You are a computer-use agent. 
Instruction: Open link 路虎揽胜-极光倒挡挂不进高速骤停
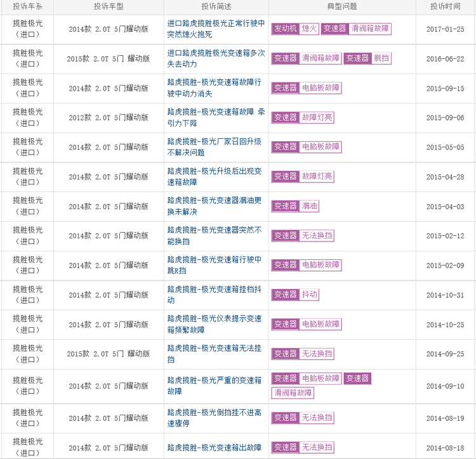click(x=215, y=418)
